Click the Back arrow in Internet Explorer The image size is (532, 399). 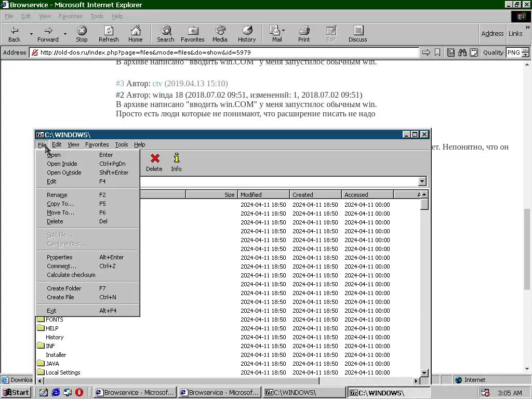[x=14, y=34]
